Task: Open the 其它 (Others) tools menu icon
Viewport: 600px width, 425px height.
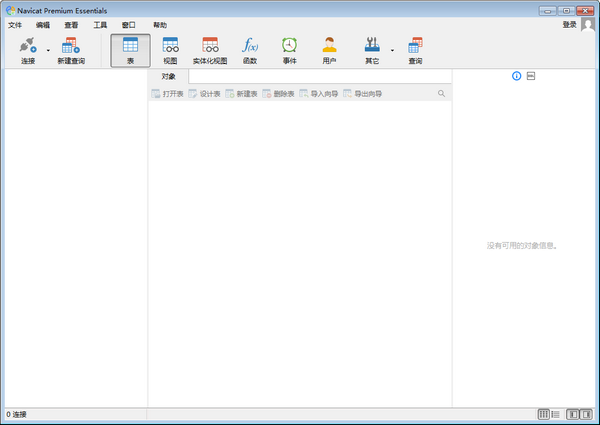Action: [x=372, y=48]
